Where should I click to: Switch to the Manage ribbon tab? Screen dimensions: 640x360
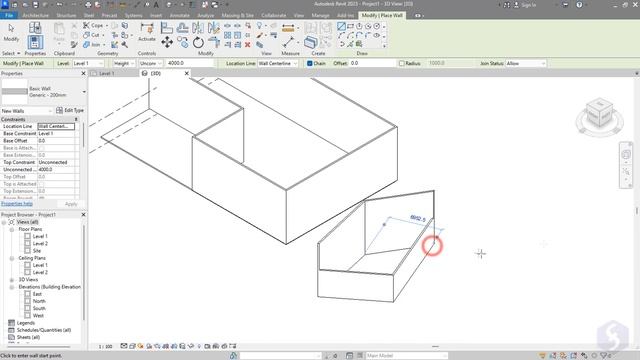[320, 16]
